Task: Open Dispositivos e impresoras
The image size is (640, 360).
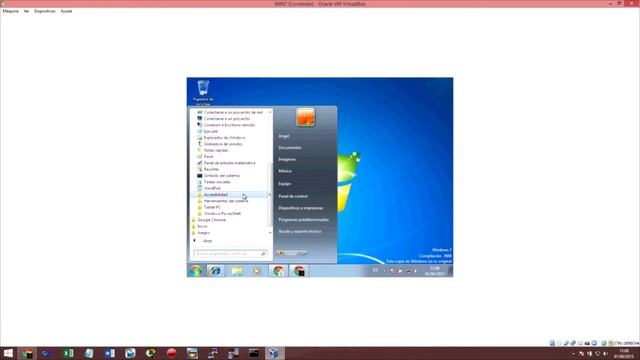Action: tap(300, 208)
